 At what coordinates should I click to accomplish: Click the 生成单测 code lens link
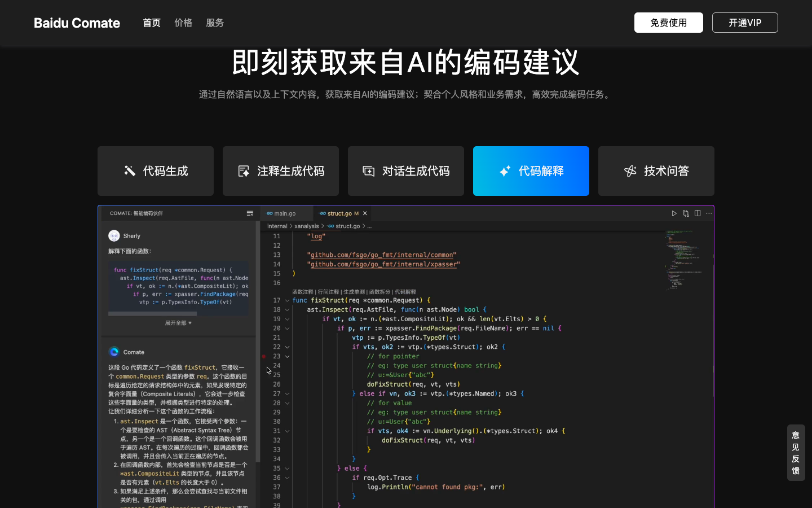(x=354, y=292)
